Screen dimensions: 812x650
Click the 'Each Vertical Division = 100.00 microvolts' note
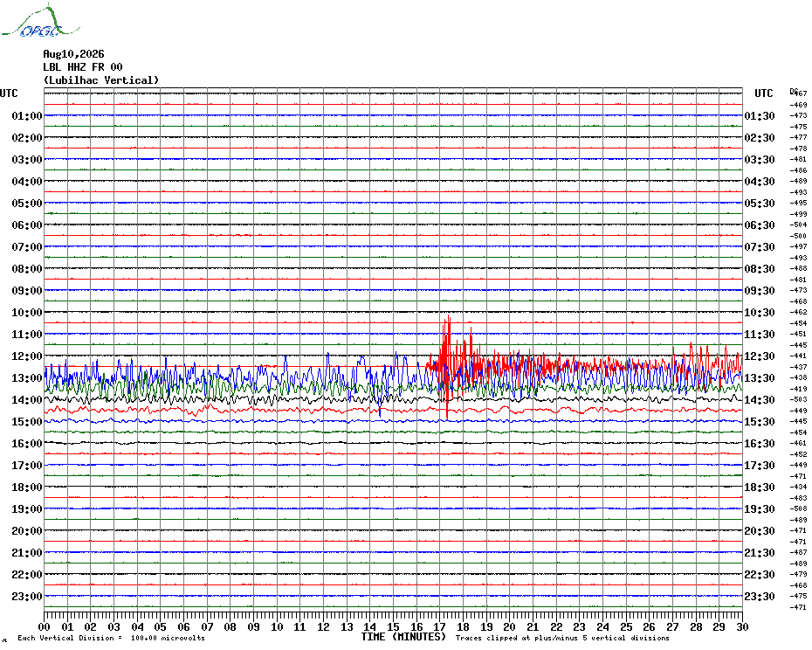(112, 638)
